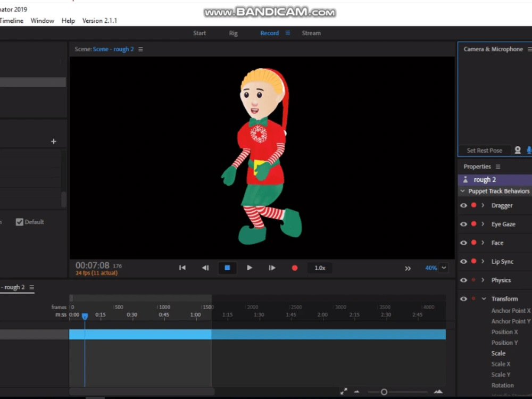Screen dimensions: 532x399
Task: Open the 1.0x playback speed selector
Action: (x=320, y=268)
